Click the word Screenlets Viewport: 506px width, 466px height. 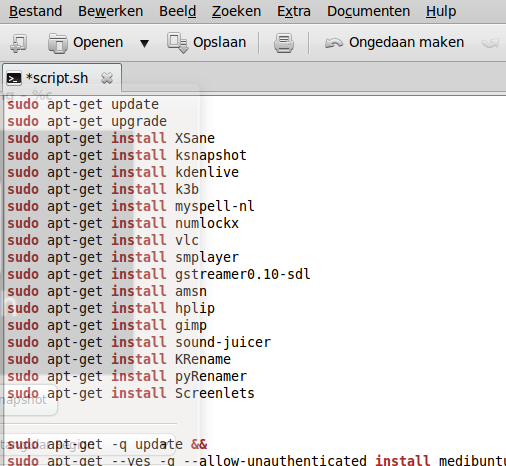point(215,393)
